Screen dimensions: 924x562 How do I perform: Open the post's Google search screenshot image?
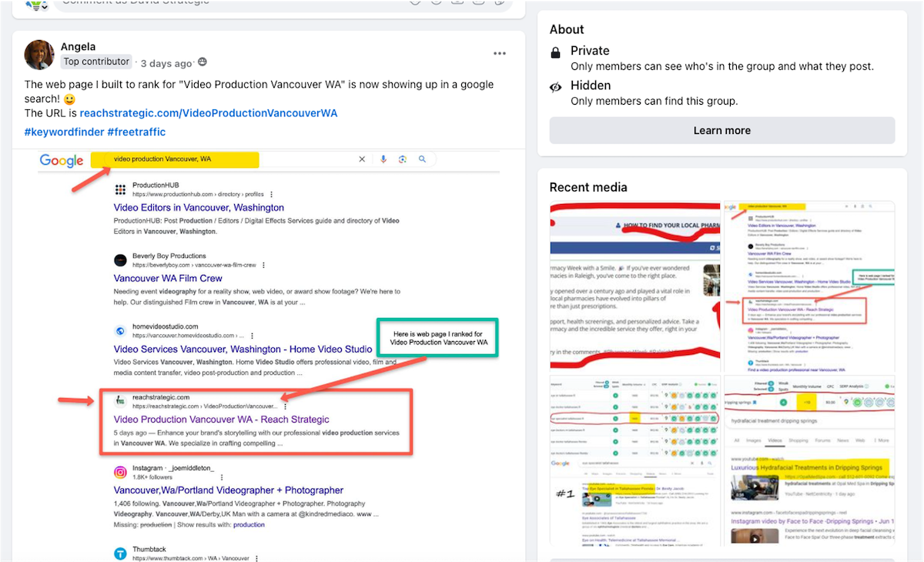pyautogui.click(x=269, y=355)
